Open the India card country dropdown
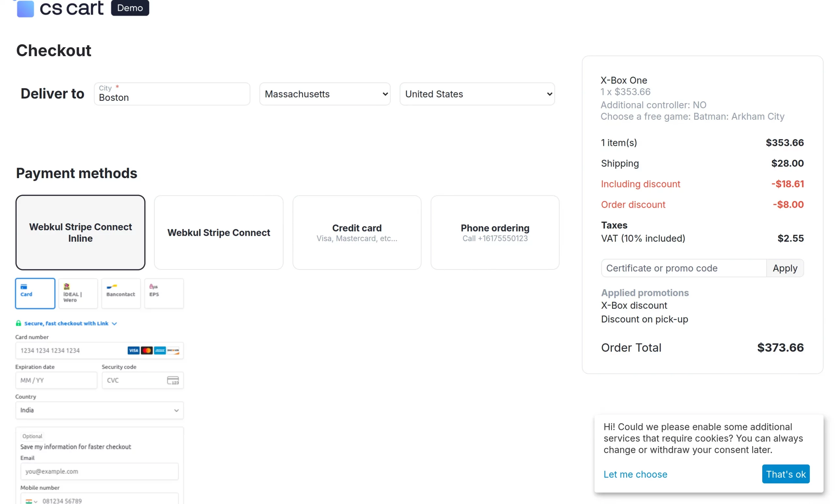835x504 pixels. 99,410
